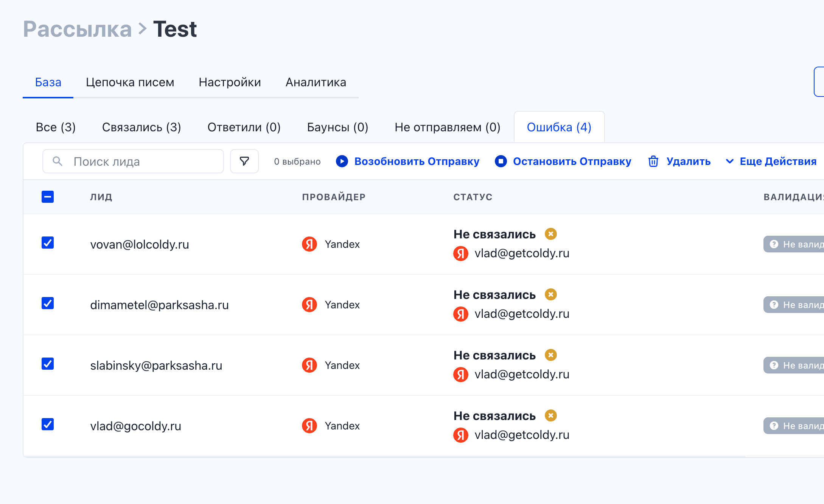The image size is (824, 504).
Task: Uncheck the slabinsky@parksasha.ru row checkbox
Action: click(48, 364)
